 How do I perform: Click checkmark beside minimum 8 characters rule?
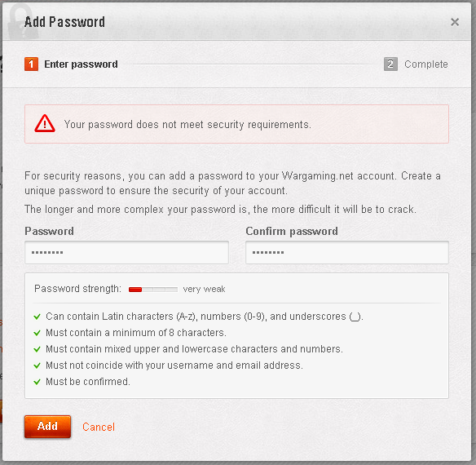tap(37, 333)
